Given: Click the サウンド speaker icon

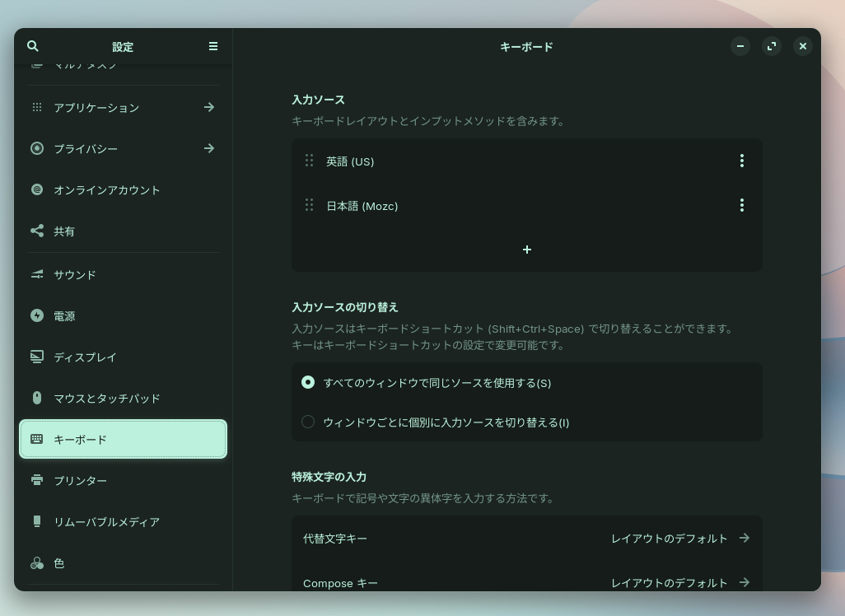Looking at the screenshot, I should [x=36, y=275].
